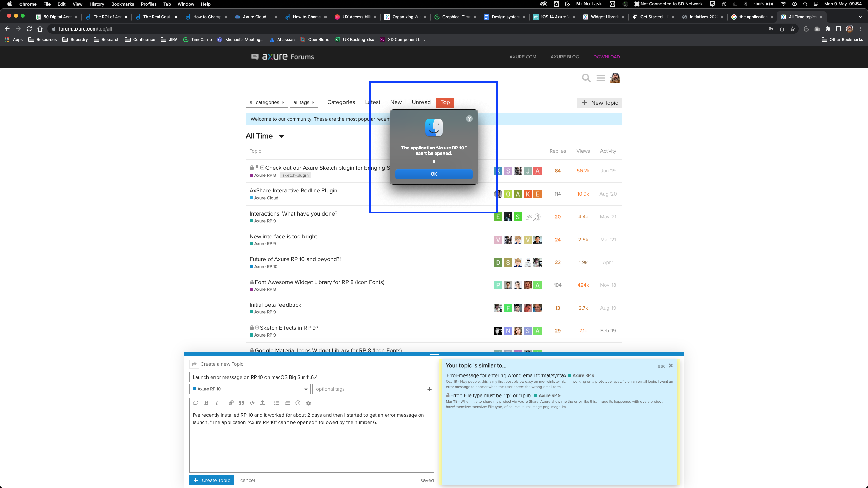Open the Bookmarks menu in menu bar
The image size is (868, 488).
coord(122,4)
